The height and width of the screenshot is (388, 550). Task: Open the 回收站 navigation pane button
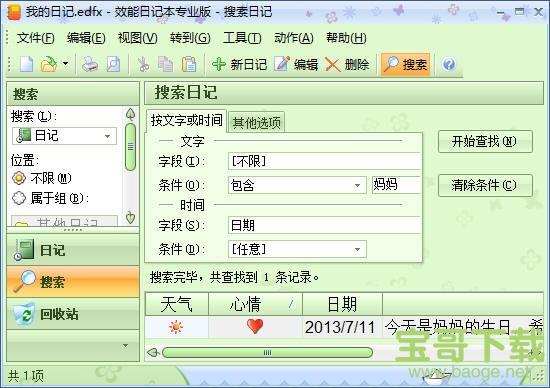[73, 314]
